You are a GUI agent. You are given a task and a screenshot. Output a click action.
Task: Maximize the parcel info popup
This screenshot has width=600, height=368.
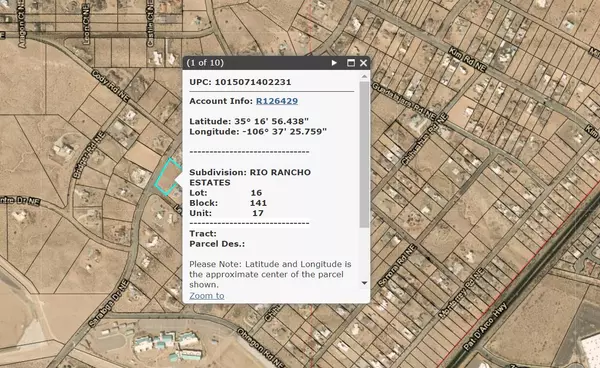pos(351,63)
